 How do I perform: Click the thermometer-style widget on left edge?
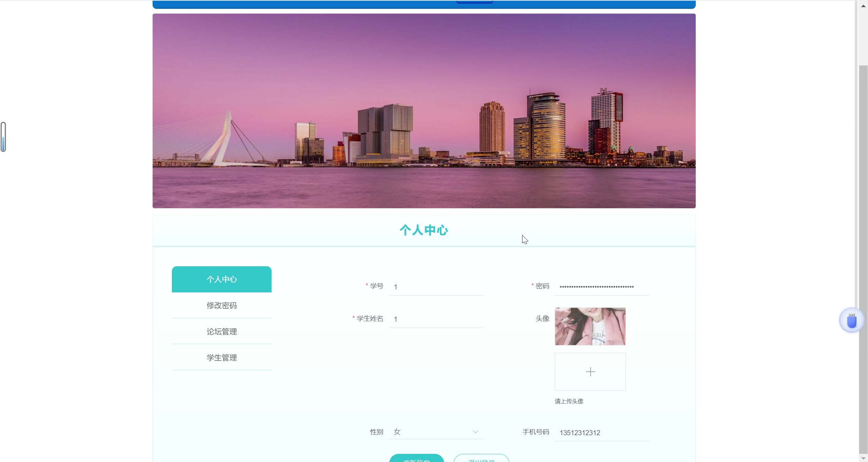3,137
